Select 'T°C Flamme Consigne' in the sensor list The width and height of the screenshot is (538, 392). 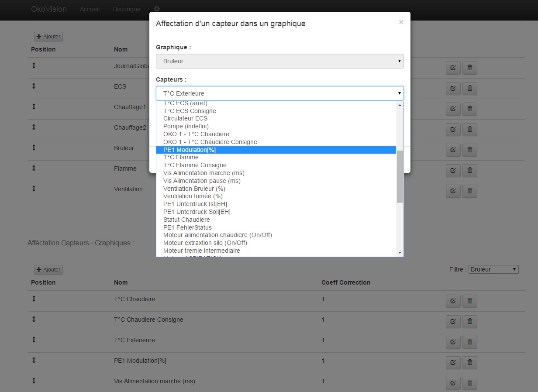coord(195,165)
